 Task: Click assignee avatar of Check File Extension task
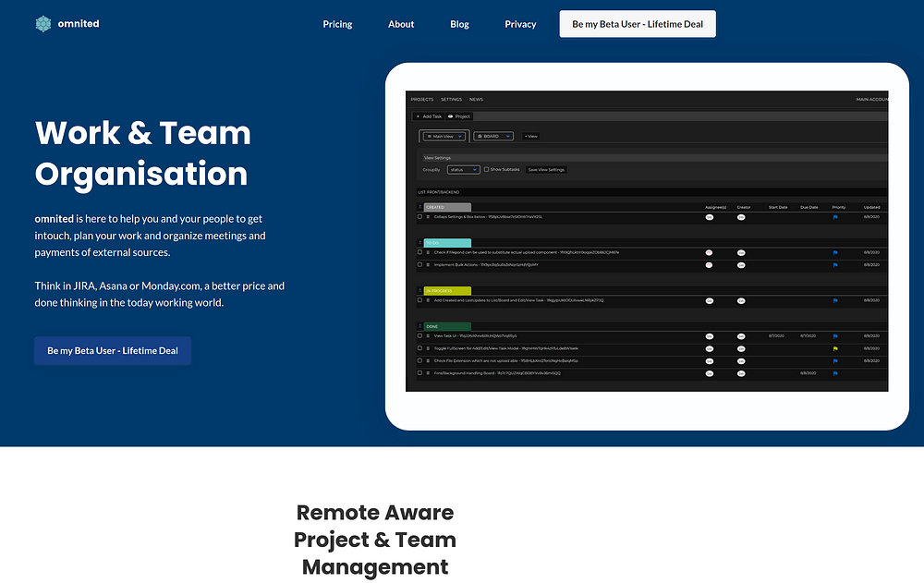[x=710, y=361]
